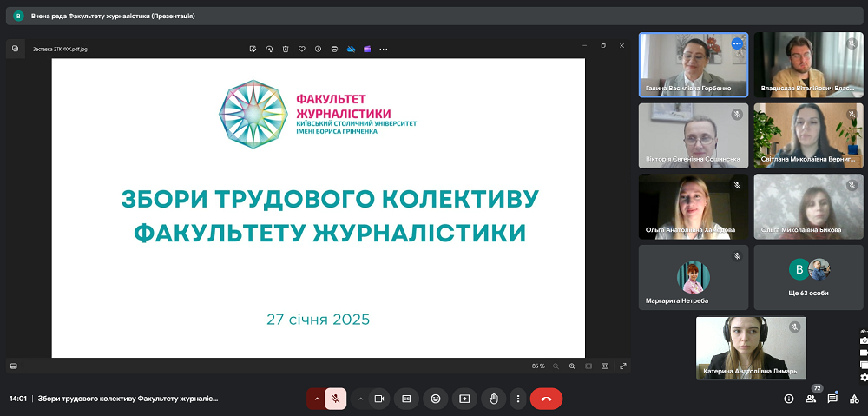Click the zoom in magnifier in Photos viewer
The width and height of the screenshot is (868, 416).
pos(571,366)
